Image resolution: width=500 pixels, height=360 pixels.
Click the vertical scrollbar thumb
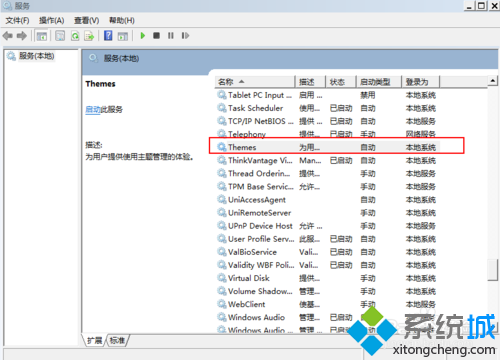pos(493,270)
